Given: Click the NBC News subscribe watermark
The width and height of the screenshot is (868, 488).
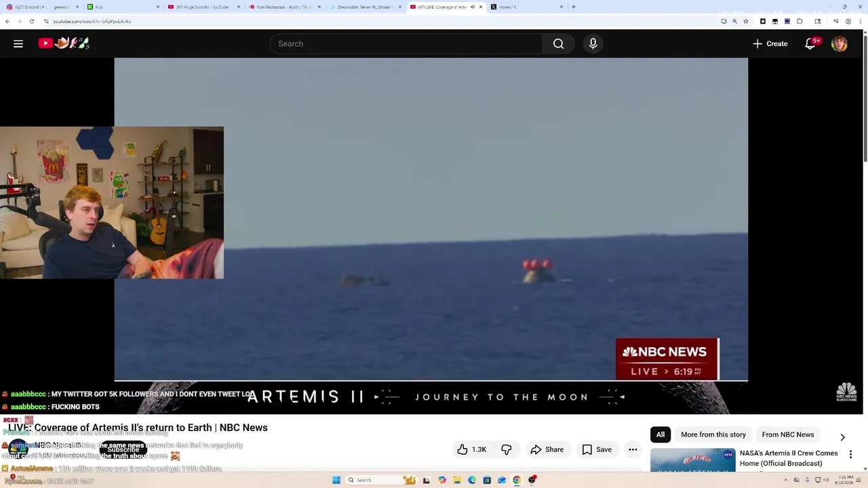Looking at the screenshot, I should [x=846, y=392].
